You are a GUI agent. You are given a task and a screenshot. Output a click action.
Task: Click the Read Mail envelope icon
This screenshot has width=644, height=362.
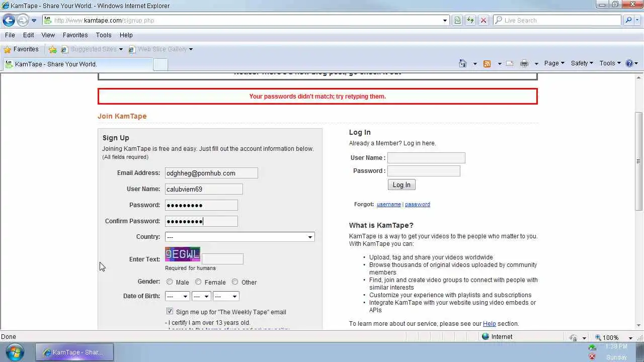[510, 63]
